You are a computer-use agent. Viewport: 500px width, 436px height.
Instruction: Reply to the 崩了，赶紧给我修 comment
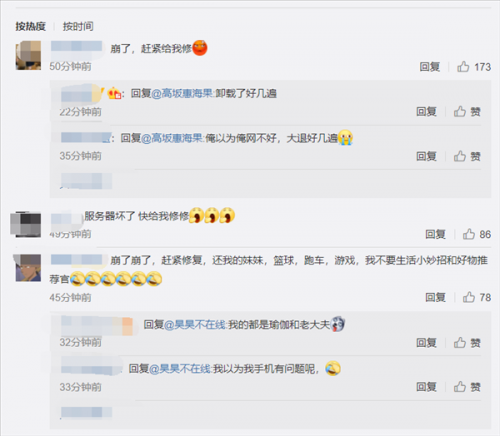430,67
